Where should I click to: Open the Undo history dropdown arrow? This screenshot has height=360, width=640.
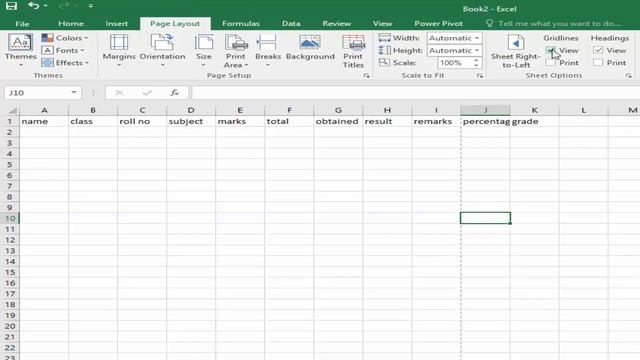point(45,6)
